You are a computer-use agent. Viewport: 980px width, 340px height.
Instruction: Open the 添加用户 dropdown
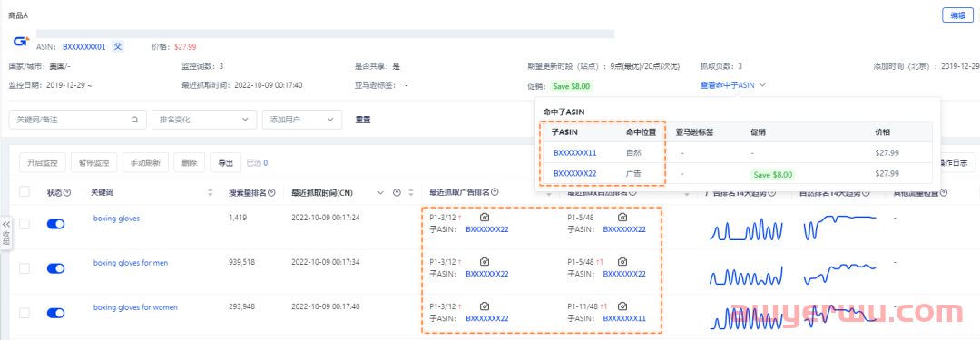(x=302, y=120)
